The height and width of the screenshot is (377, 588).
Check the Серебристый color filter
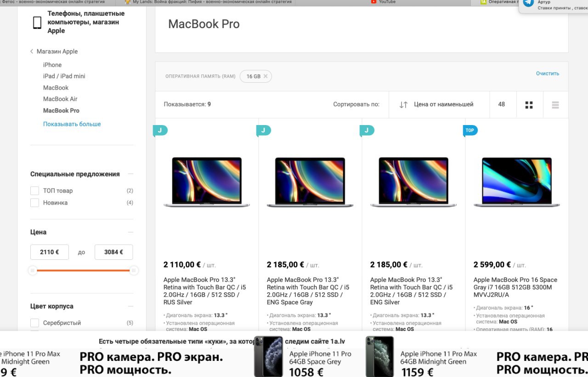[x=34, y=323]
